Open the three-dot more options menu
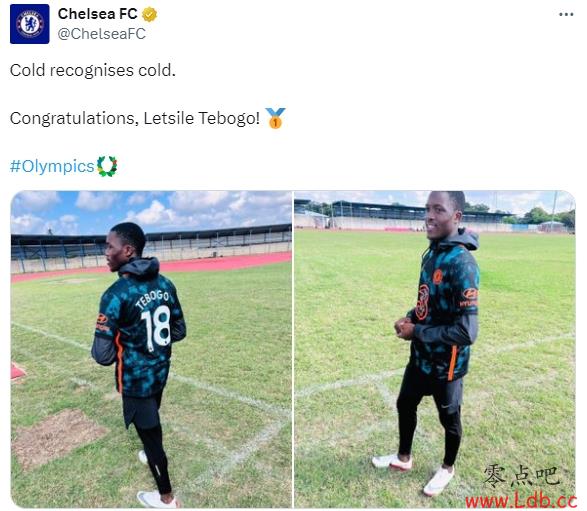Screen dimensions: 587x511 point(566,15)
